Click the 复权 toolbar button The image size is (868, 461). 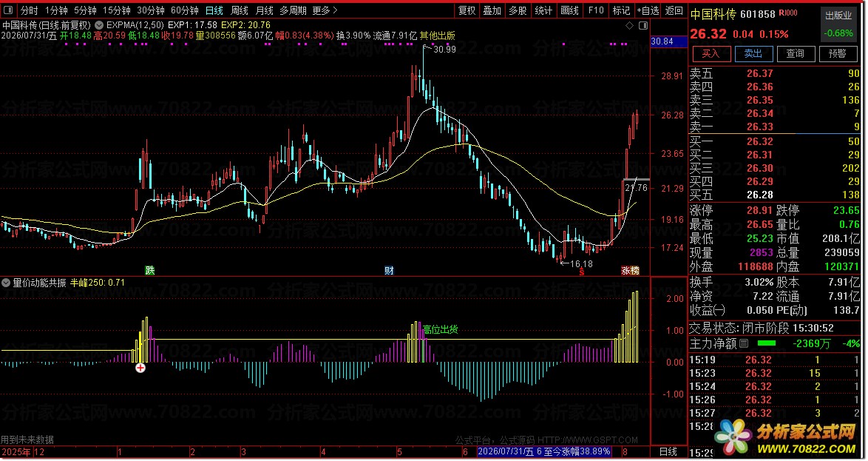coord(467,10)
